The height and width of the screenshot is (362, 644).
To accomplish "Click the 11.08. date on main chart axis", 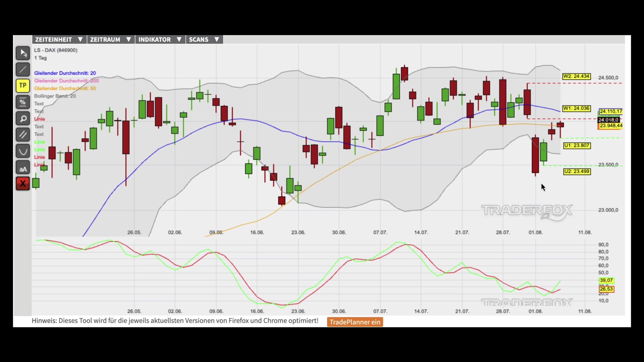I will 585,233.
